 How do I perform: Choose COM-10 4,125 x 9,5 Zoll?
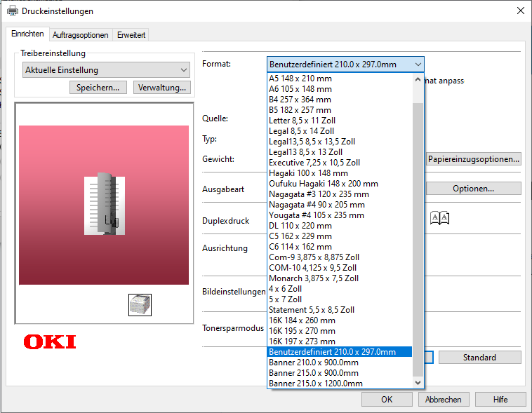tap(340, 268)
